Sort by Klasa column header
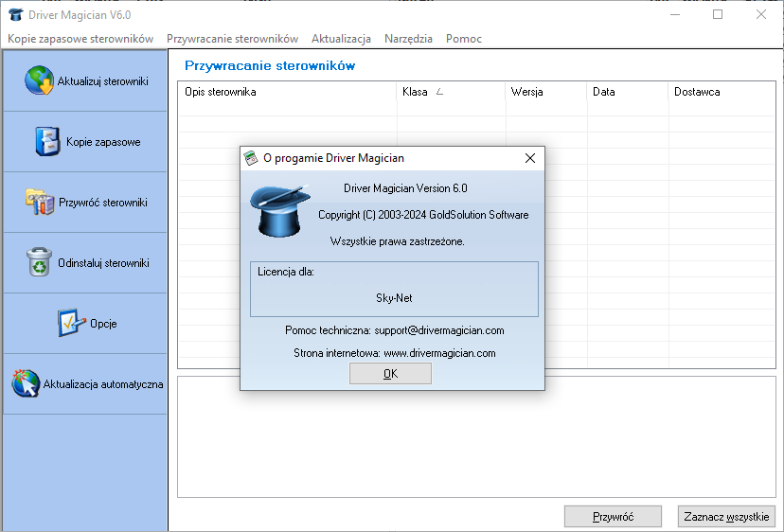This screenshot has height=532, width=784. [451, 92]
